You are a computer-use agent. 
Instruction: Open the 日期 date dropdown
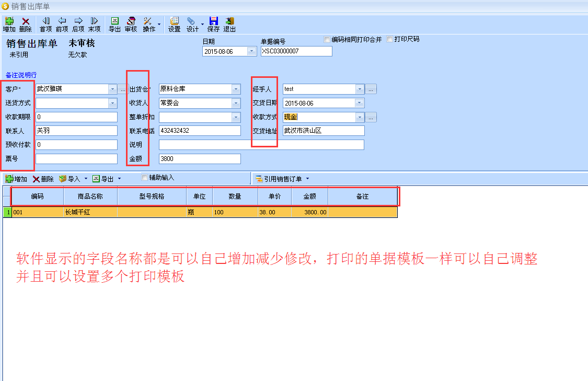(251, 51)
